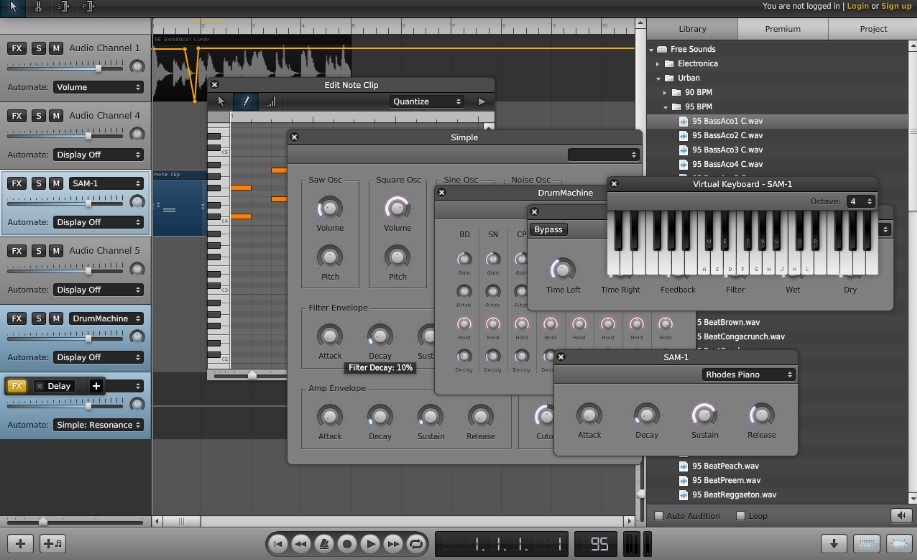The image size is (917, 560).
Task: Open the preset dropdown in Simple synth window
Action: coord(603,155)
